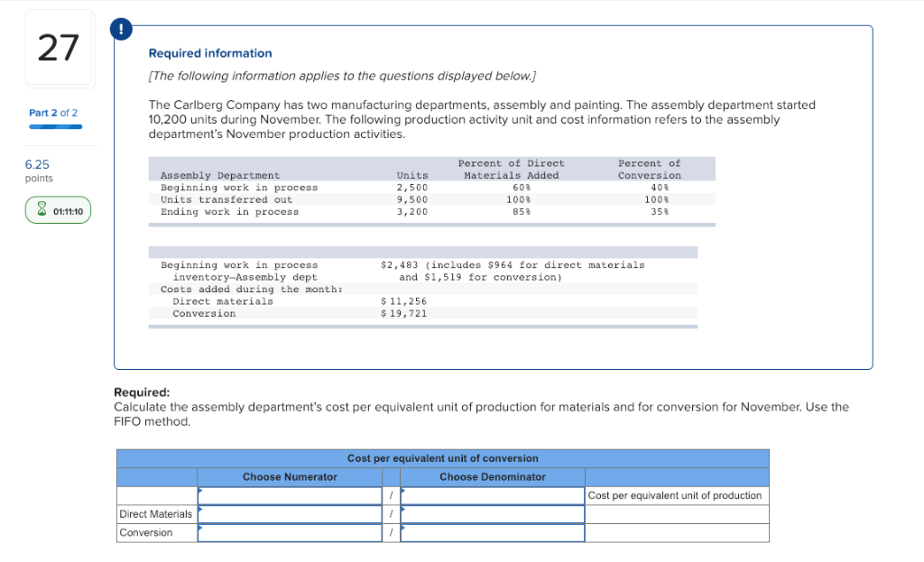Select the question number 27 card
The width and height of the screenshot is (924, 562).
coord(58,48)
